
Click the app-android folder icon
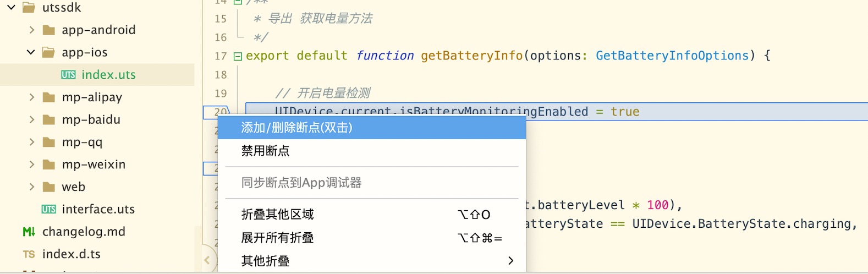tap(49, 30)
